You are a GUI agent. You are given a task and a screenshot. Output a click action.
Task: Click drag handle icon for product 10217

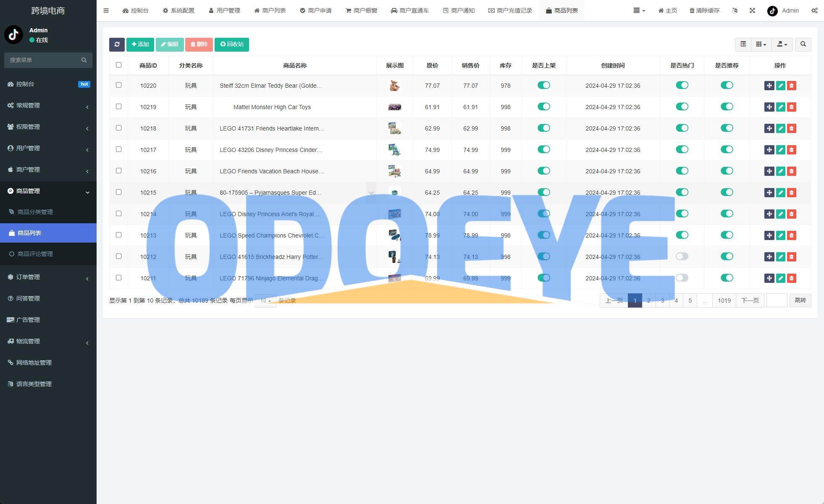point(769,150)
